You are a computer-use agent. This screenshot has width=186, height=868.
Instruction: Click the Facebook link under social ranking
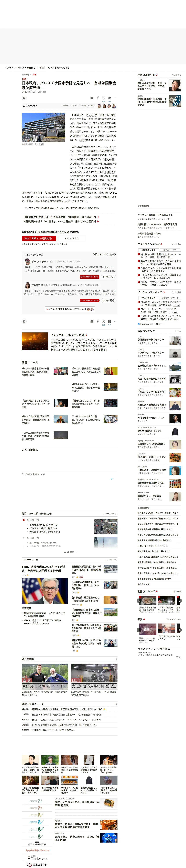click(145, 324)
